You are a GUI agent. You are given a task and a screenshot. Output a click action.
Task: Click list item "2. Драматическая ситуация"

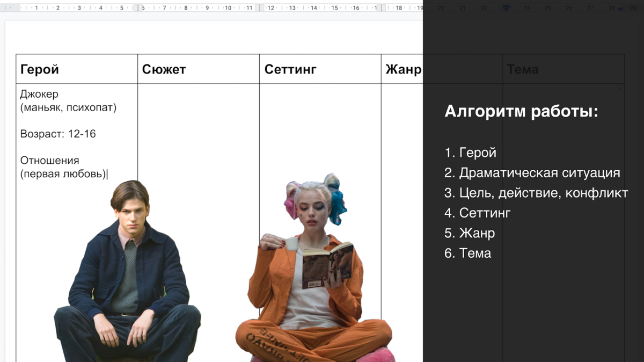532,173
